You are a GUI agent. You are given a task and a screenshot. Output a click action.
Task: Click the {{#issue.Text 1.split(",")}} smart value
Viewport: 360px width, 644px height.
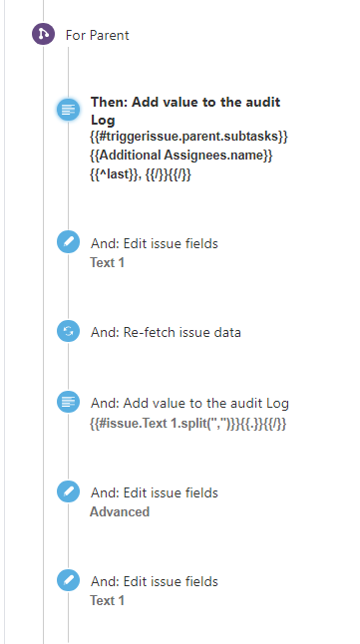point(187,425)
